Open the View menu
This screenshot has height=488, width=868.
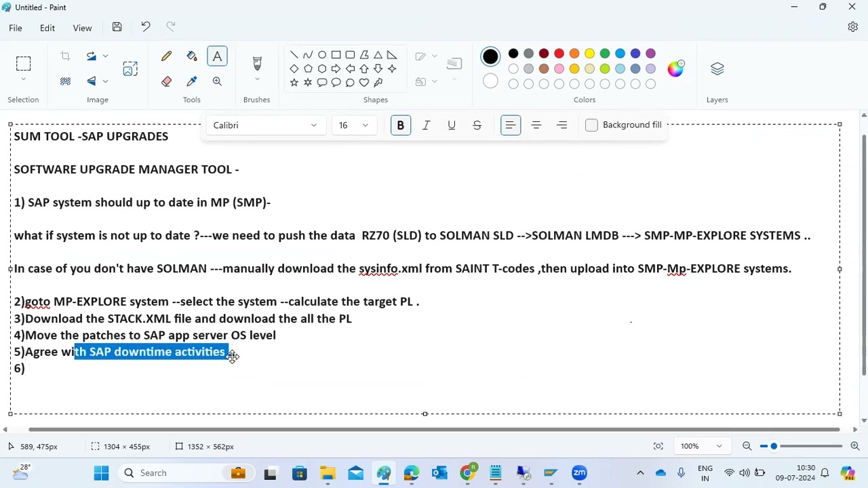coord(82,28)
